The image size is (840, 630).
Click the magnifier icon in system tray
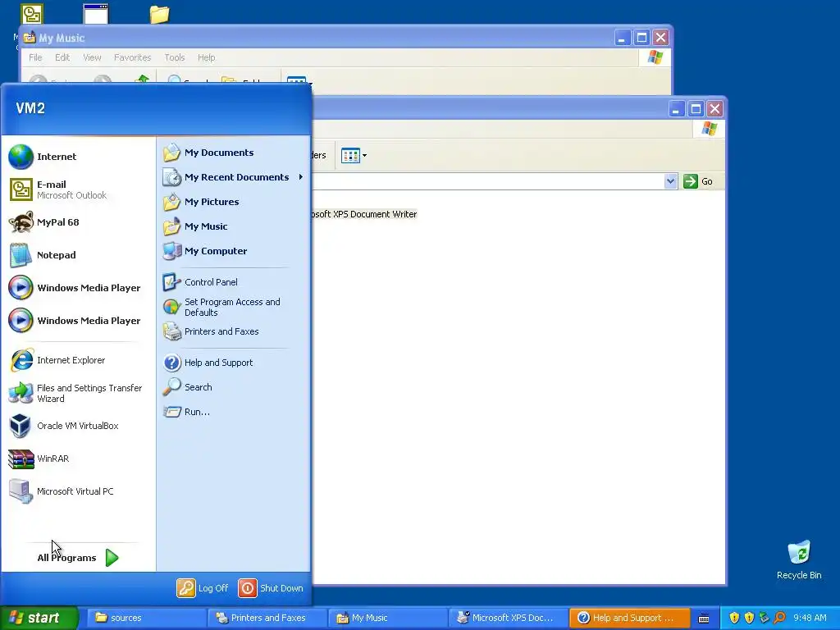click(x=779, y=618)
